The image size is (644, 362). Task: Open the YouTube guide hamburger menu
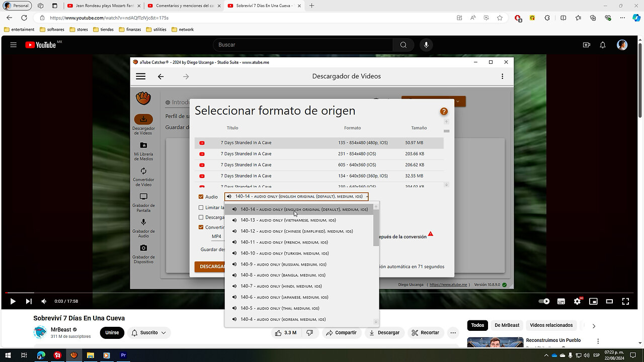coord(14,45)
